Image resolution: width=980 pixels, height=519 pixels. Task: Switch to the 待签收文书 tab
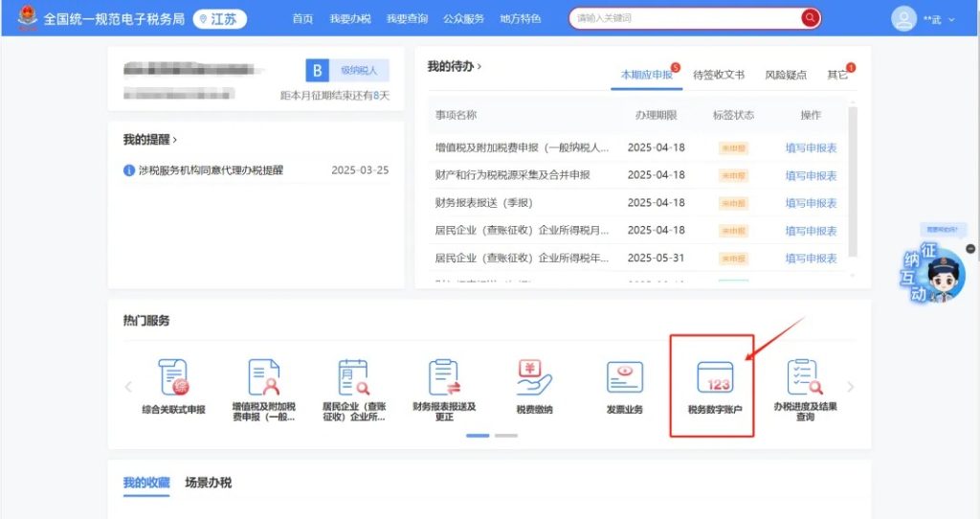coord(718,75)
